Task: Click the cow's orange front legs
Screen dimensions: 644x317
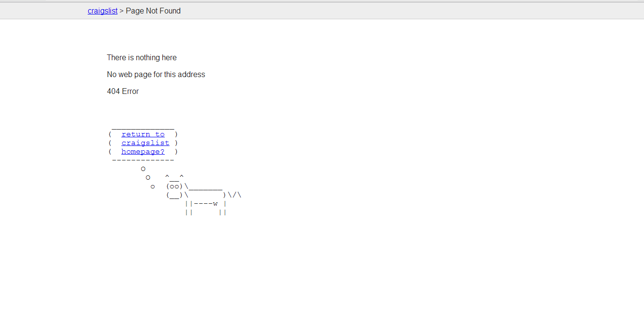Action: (x=189, y=212)
